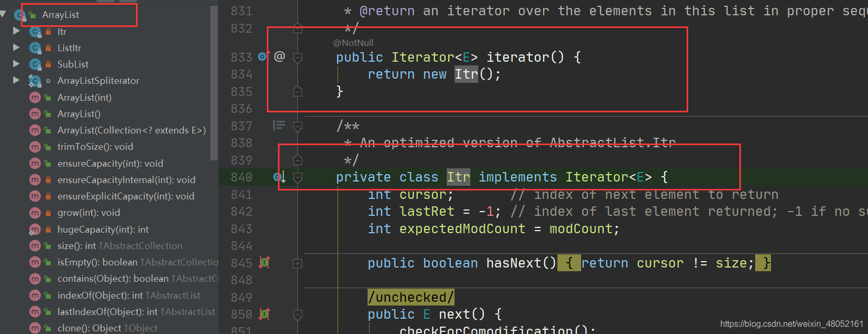
Task: Click expectedModCount field on line 843
Action: coord(462,229)
